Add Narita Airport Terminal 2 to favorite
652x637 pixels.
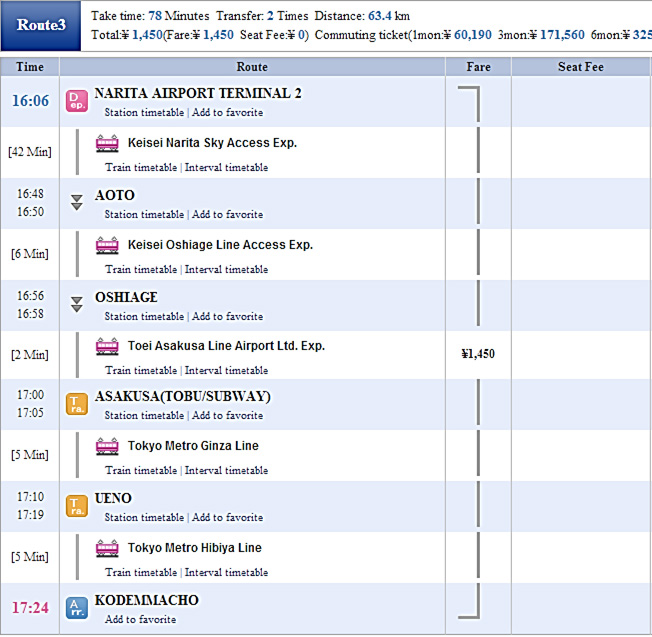(x=227, y=113)
